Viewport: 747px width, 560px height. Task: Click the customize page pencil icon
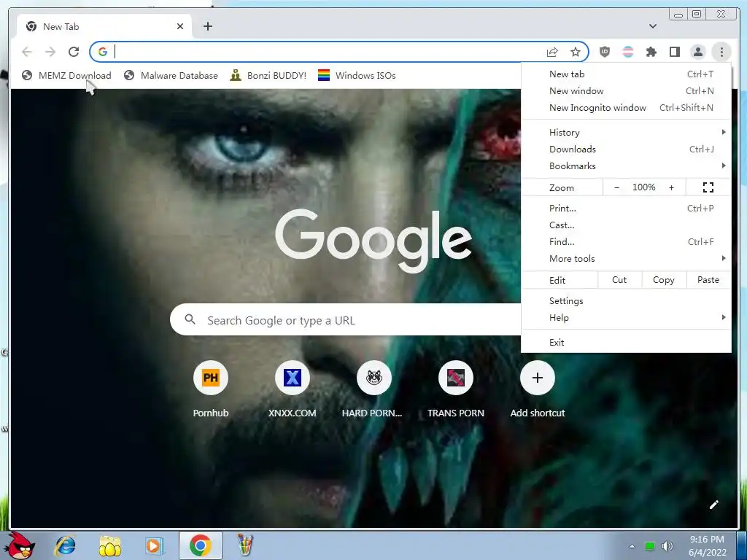[713, 505]
